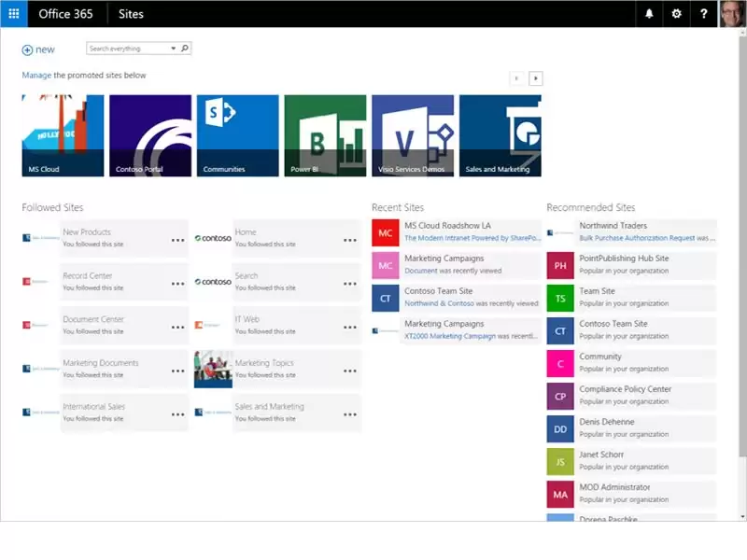Click Office 365 in the top bar
This screenshot has height=560, width=747.
pos(65,14)
